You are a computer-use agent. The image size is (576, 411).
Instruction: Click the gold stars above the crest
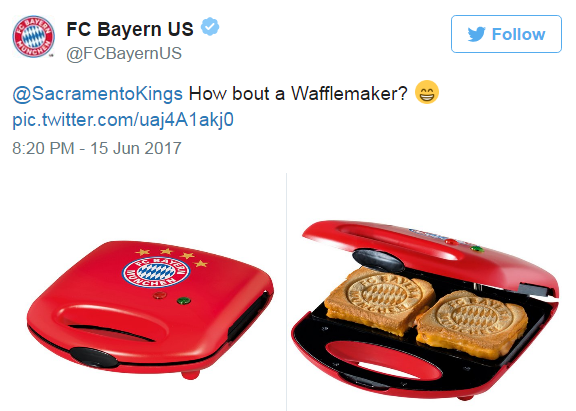(172, 256)
